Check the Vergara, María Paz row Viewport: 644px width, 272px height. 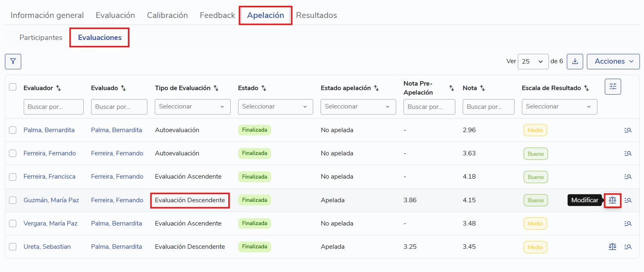click(x=13, y=223)
